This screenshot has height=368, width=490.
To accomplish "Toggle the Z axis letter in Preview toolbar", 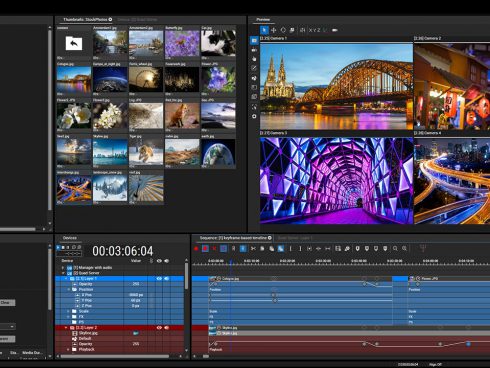I will click(x=319, y=30).
